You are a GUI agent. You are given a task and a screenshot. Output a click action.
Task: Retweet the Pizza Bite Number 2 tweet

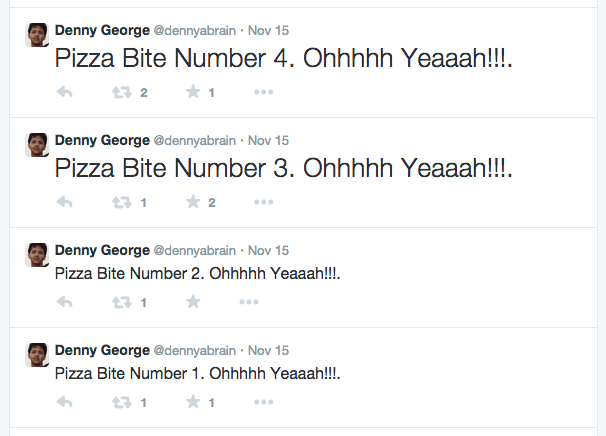pos(122,302)
